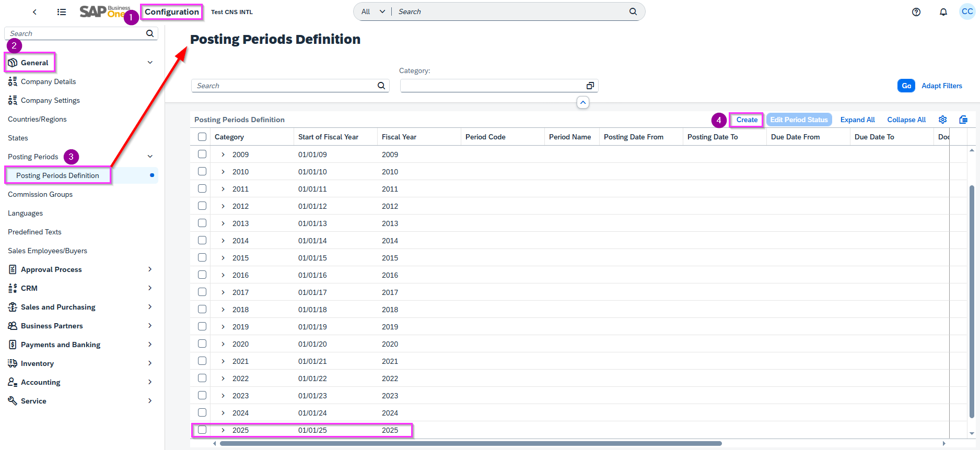Click the Business Partners icon
Image resolution: width=980 pixels, height=450 pixels.
click(x=13, y=326)
